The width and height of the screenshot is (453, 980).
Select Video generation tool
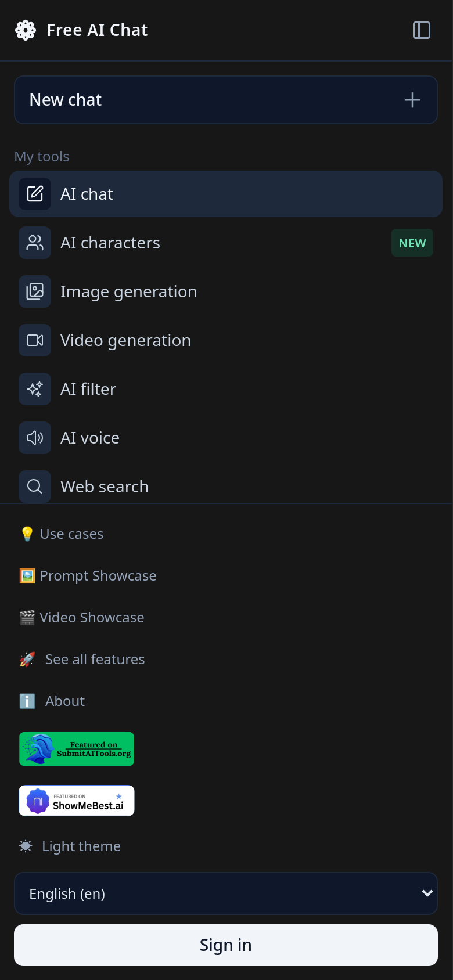pos(226,340)
